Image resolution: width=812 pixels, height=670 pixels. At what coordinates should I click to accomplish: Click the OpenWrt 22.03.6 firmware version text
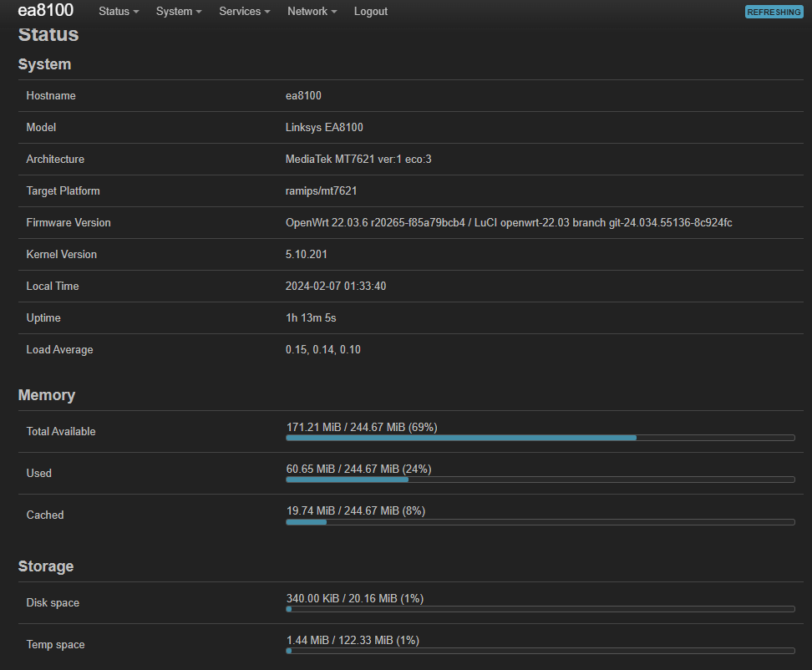[509, 223]
